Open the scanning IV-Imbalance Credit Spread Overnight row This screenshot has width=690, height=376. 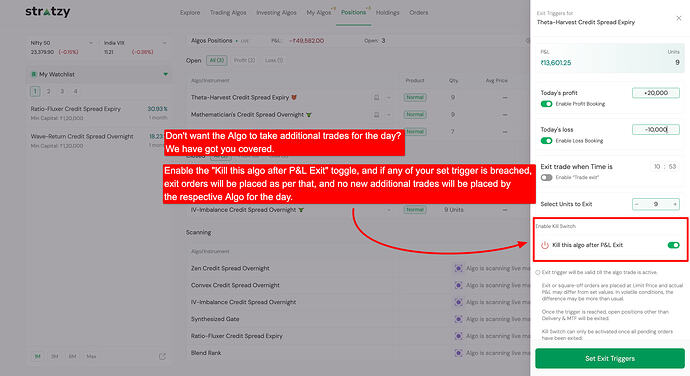click(x=357, y=302)
